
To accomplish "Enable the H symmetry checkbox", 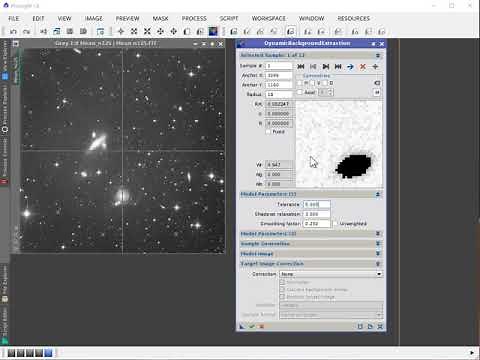I will (x=300, y=83).
